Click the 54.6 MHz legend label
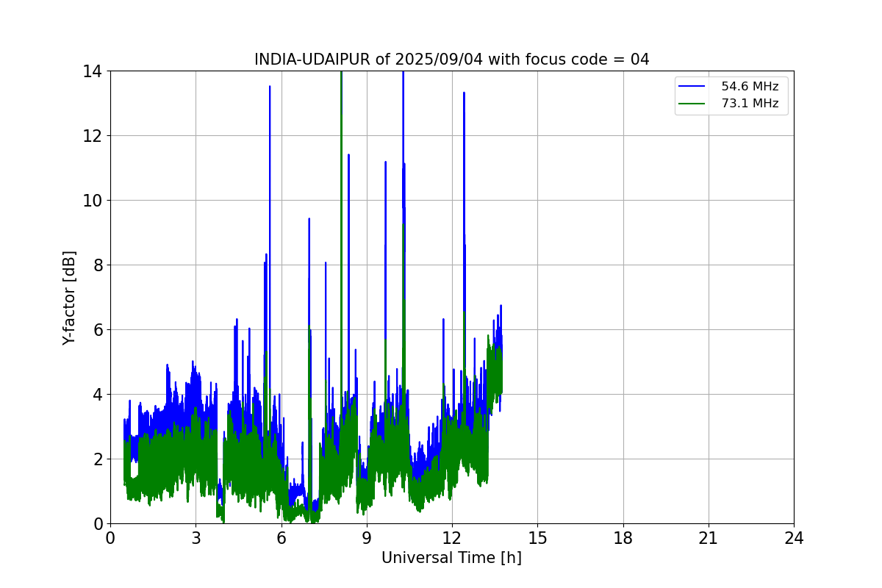 click(x=750, y=87)
